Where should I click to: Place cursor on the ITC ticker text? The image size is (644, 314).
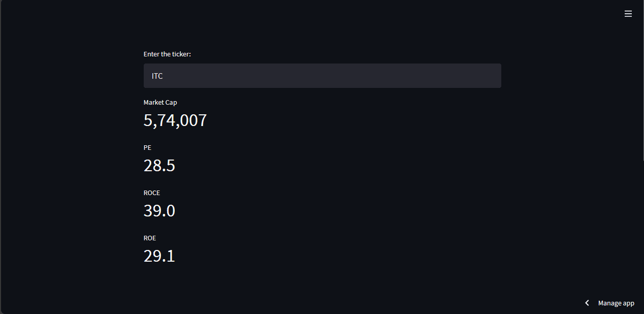tap(157, 76)
